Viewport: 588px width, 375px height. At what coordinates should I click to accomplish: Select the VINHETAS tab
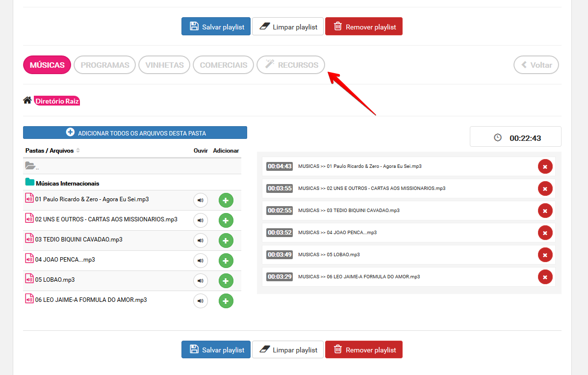[164, 65]
